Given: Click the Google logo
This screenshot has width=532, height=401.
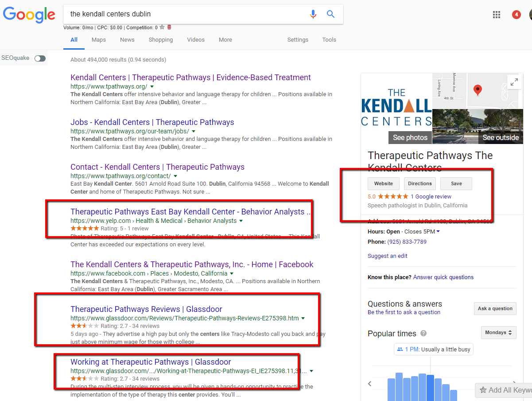Looking at the screenshot, I should pyautogui.click(x=29, y=15).
